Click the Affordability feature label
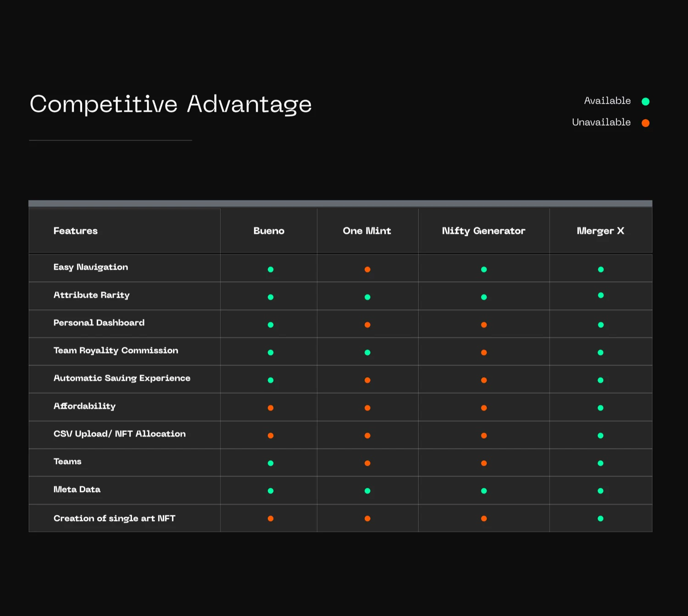This screenshot has height=616, width=688. [x=84, y=406]
